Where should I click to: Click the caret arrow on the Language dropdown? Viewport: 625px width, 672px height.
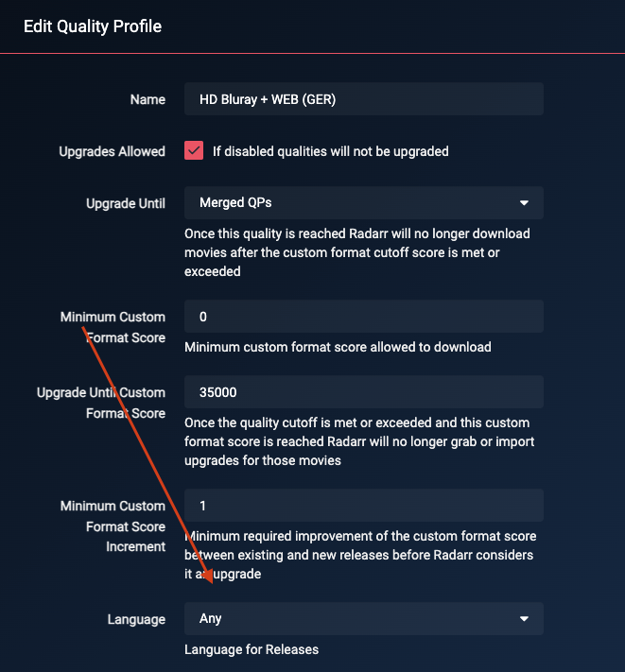[525, 619]
